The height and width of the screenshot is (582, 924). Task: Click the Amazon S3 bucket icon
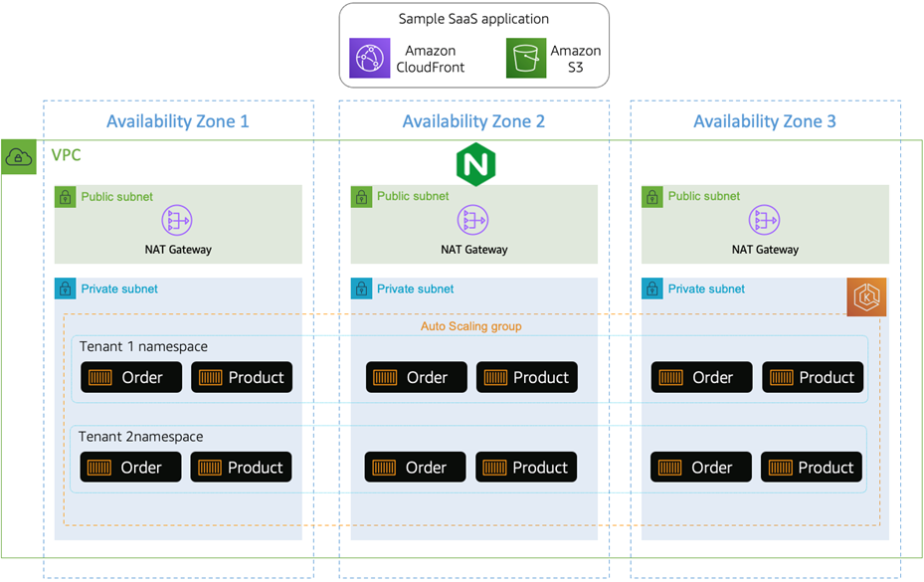pyautogui.click(x=526, y=59)
